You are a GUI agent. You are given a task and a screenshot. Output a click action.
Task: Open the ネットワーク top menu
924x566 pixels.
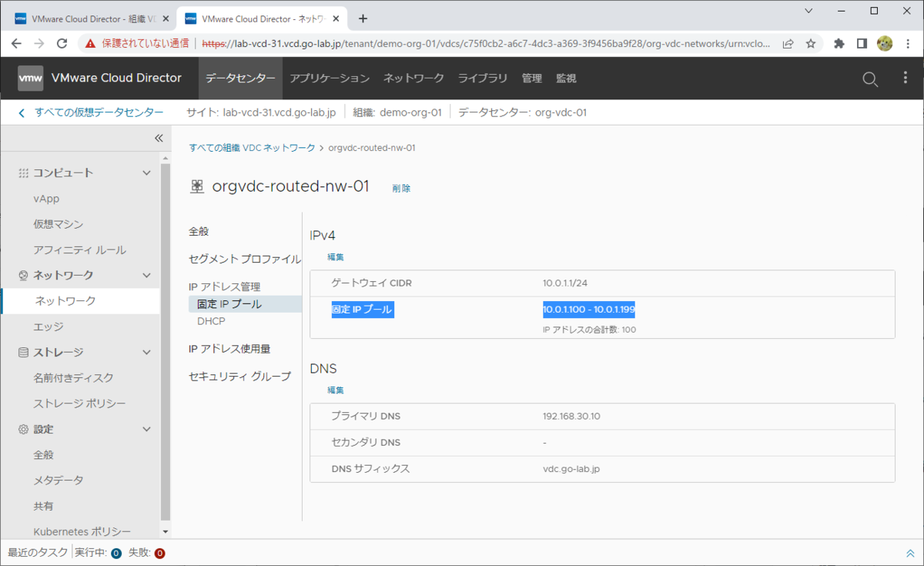(413, 79)
